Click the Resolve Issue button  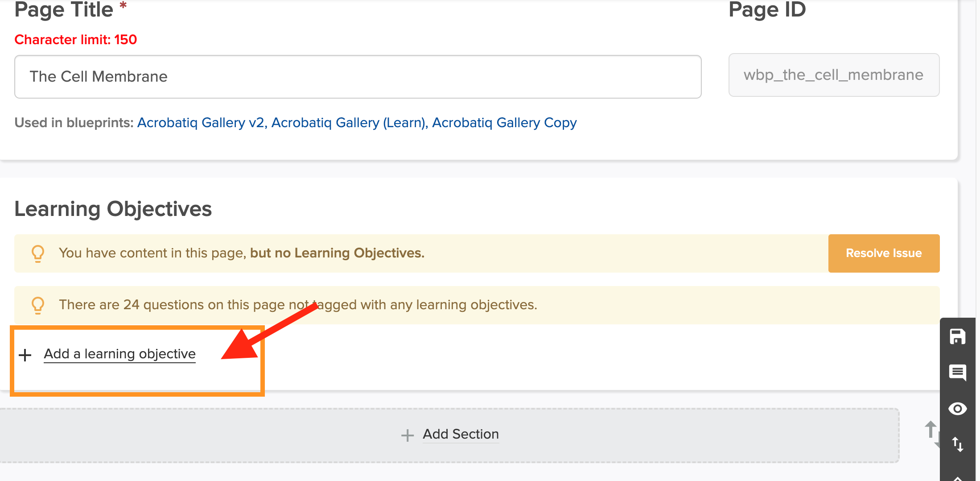pos(884,253)
